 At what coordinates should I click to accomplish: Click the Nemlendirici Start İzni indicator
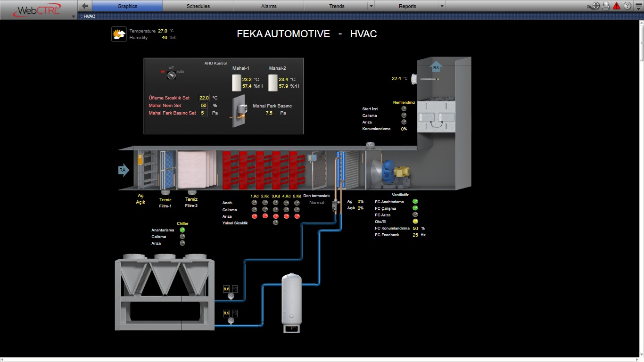(x=404, y=109)
